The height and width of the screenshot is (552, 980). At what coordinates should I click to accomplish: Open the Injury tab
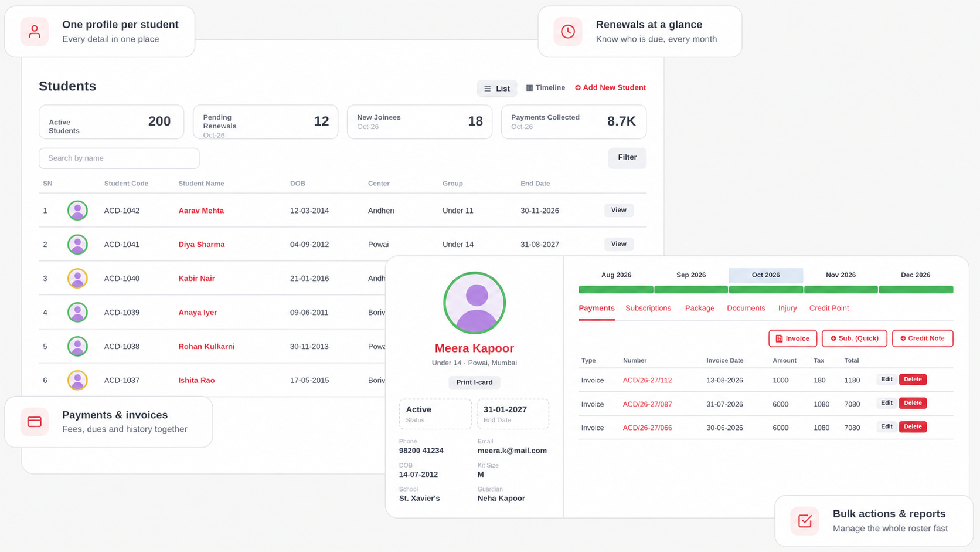click(787, 309)
